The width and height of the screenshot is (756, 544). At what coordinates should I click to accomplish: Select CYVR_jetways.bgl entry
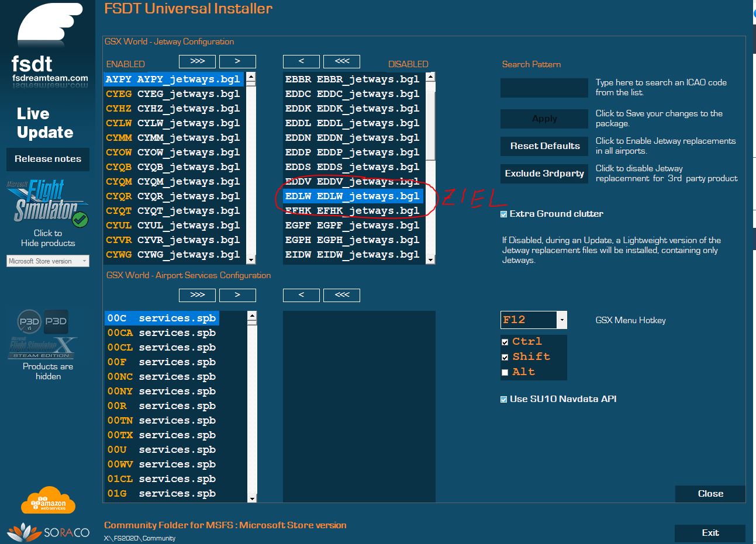tap(174, 240)
